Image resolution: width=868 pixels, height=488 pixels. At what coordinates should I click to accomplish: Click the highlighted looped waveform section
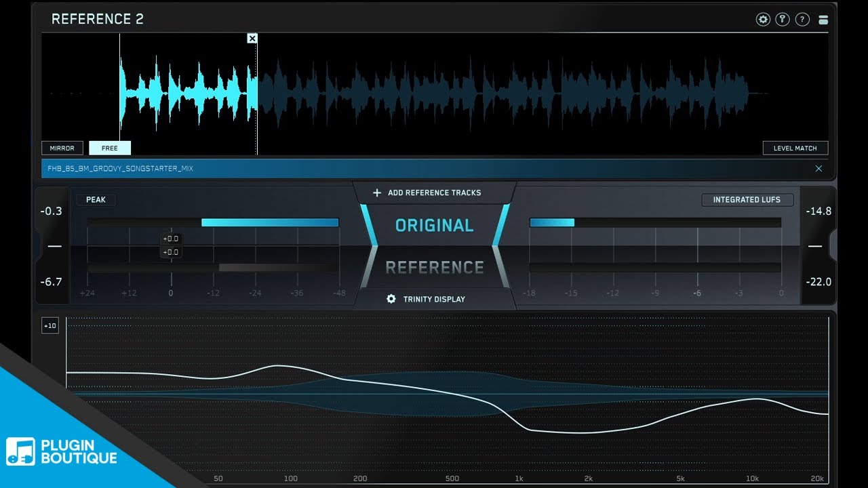189,94
